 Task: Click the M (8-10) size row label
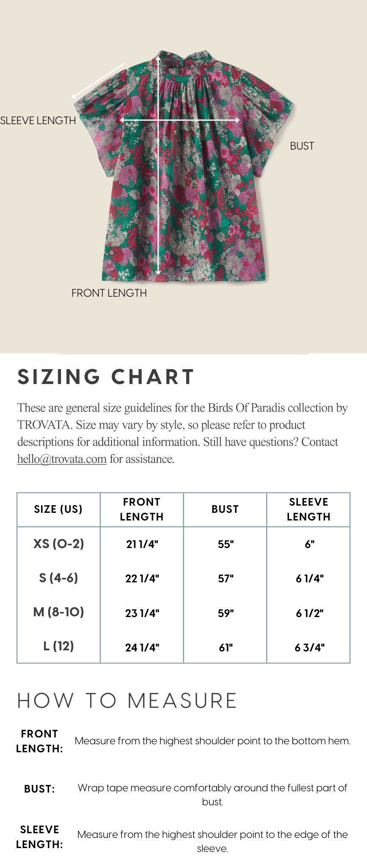59,612
